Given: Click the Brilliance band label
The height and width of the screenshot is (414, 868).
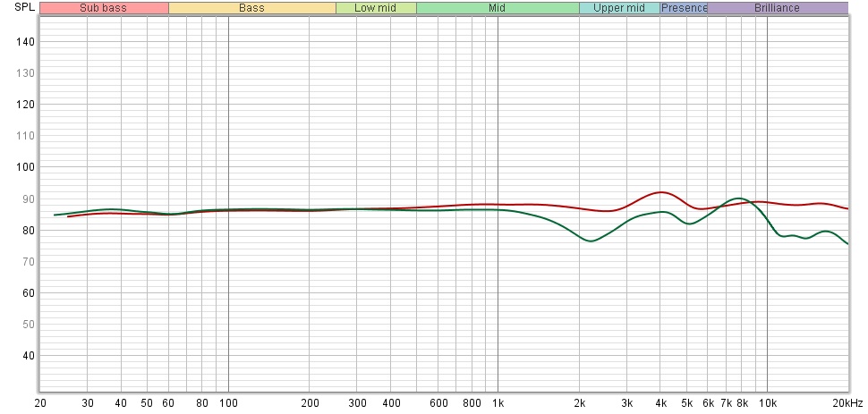Looking at the screenshot, I should click(x=777, y=8).
